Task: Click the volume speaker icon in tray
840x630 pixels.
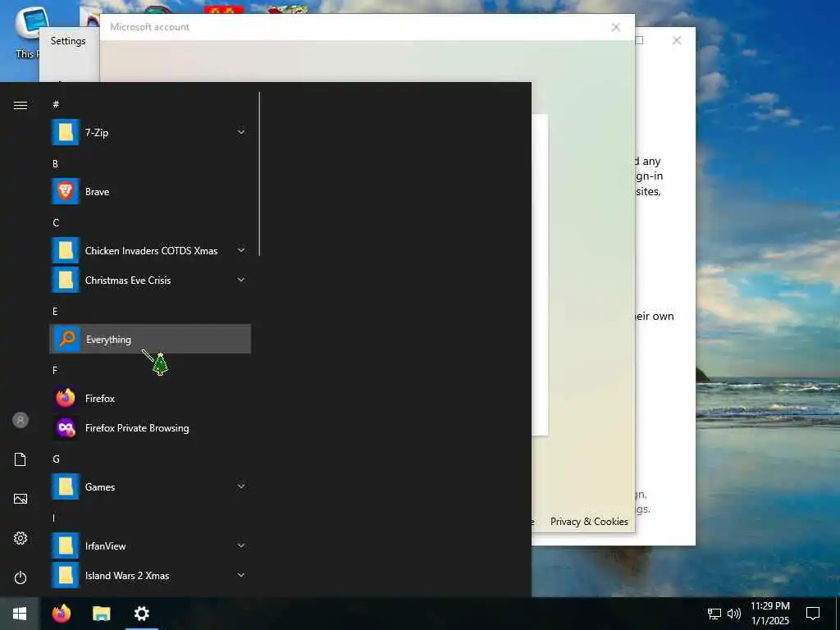Action: click(x=734, y=614)
